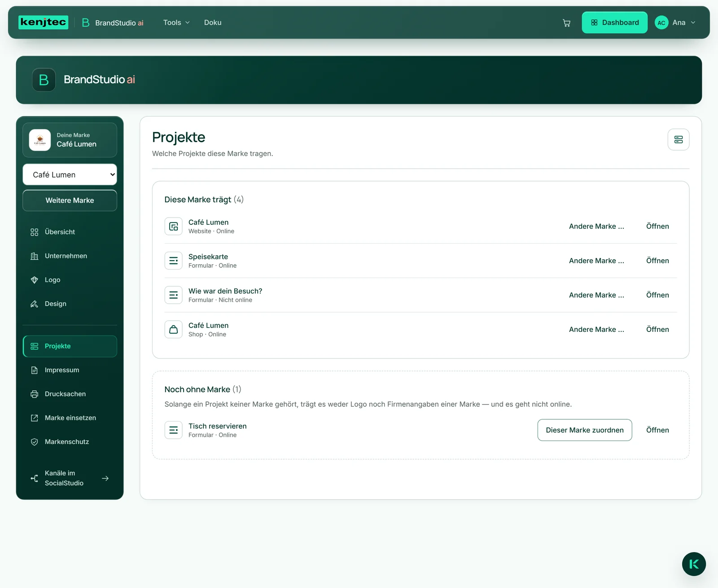
Task: Click the Dashboard button
Action: click(615, 22)
